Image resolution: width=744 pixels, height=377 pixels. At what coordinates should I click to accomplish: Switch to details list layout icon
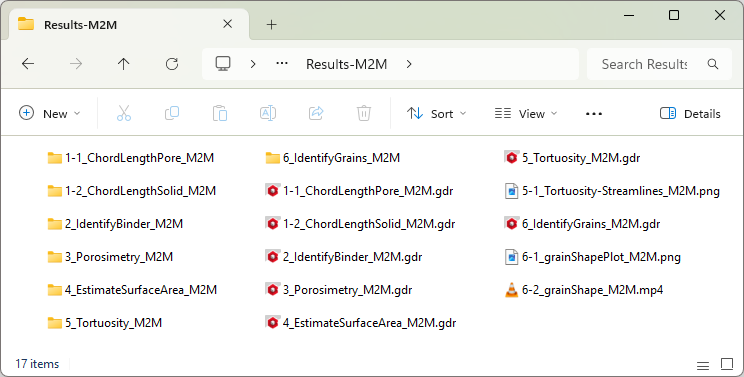(703, 366)
